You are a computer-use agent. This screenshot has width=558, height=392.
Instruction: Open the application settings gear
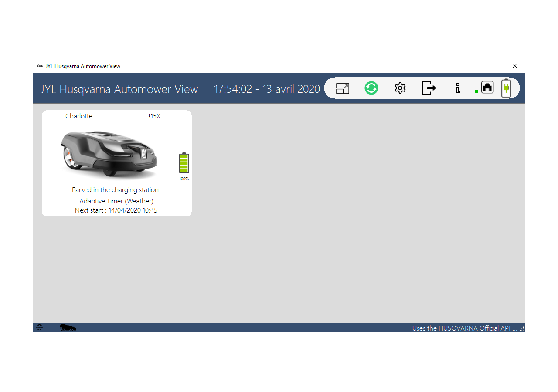pos(400,88)
